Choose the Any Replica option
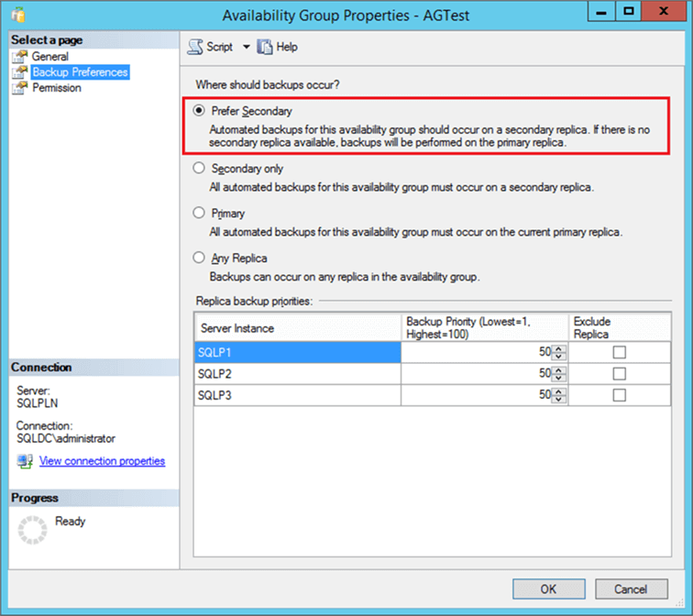 click(199, 258)
